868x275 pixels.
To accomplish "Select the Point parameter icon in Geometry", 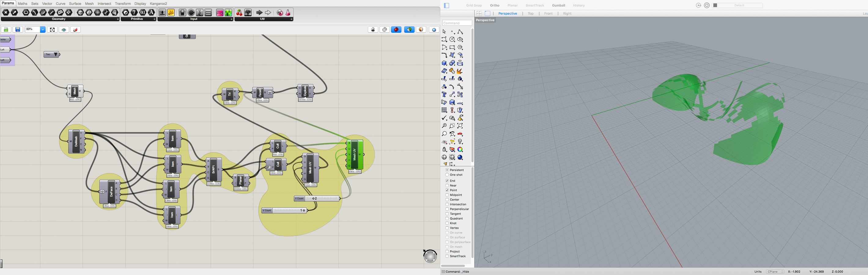I will click(x=6, y=13).
